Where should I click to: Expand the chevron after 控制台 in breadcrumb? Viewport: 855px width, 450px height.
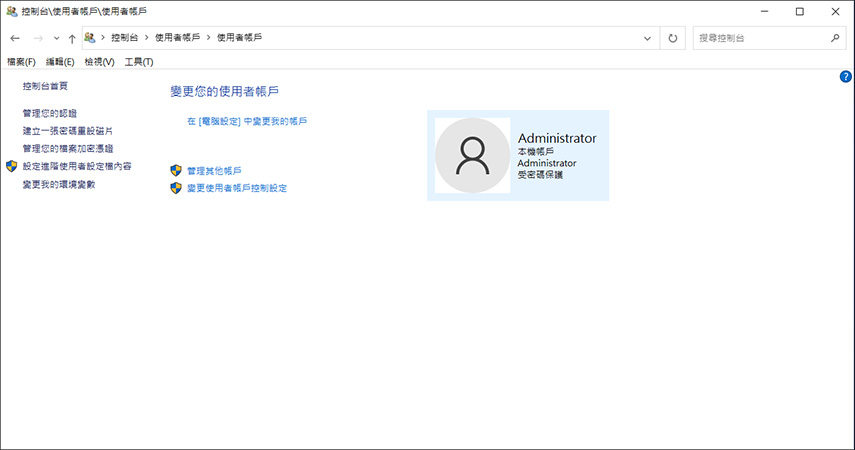(146, 38)
